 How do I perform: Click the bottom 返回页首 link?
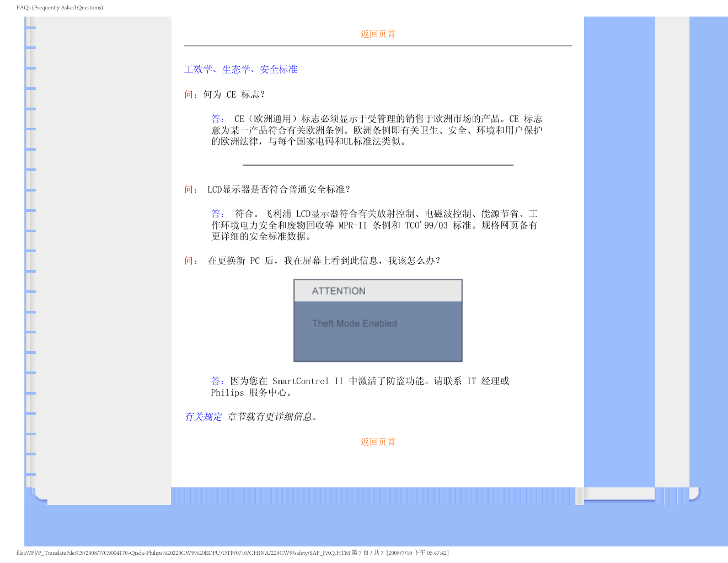378,442
